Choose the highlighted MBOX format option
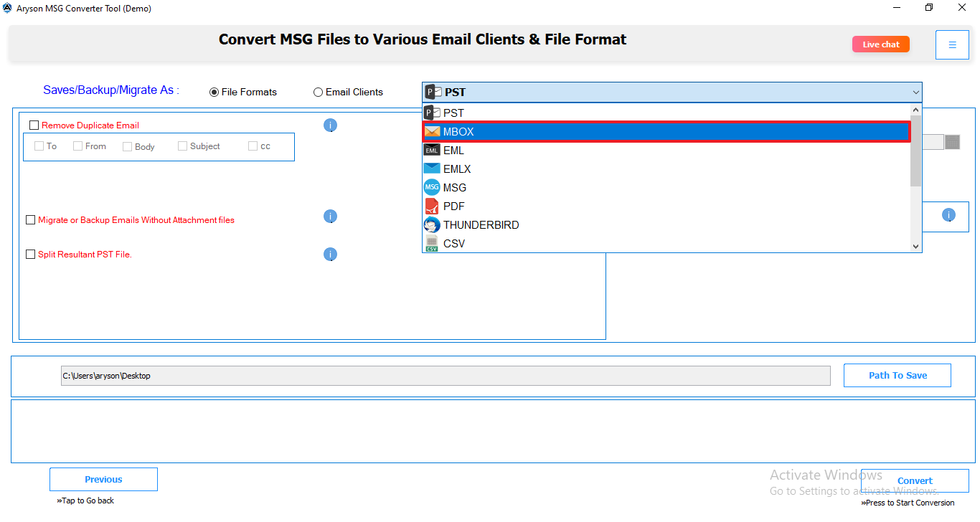This screenshot has width=980, height=522. click(x=666, y=131)
